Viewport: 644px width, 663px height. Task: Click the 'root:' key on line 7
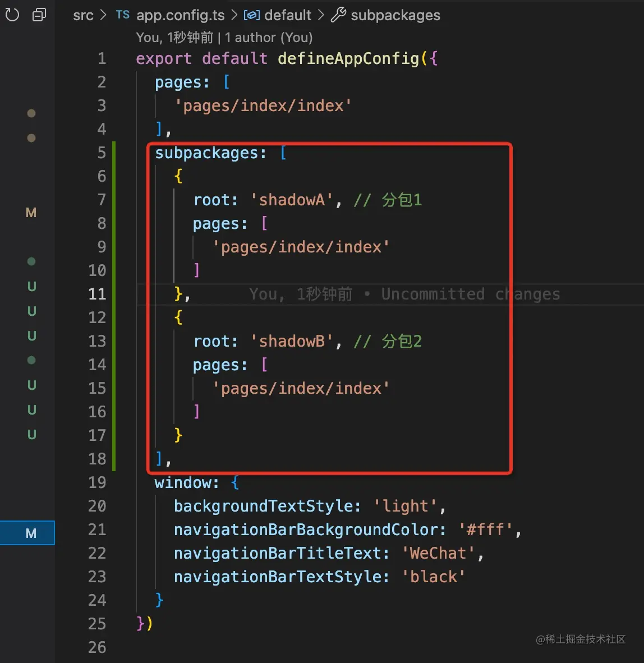[215, 200]
